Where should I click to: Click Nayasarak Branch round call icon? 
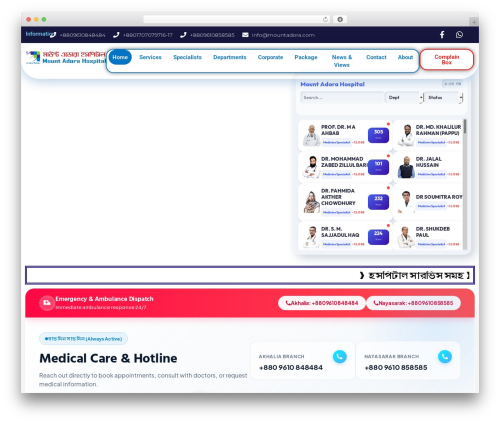(445, 357)
